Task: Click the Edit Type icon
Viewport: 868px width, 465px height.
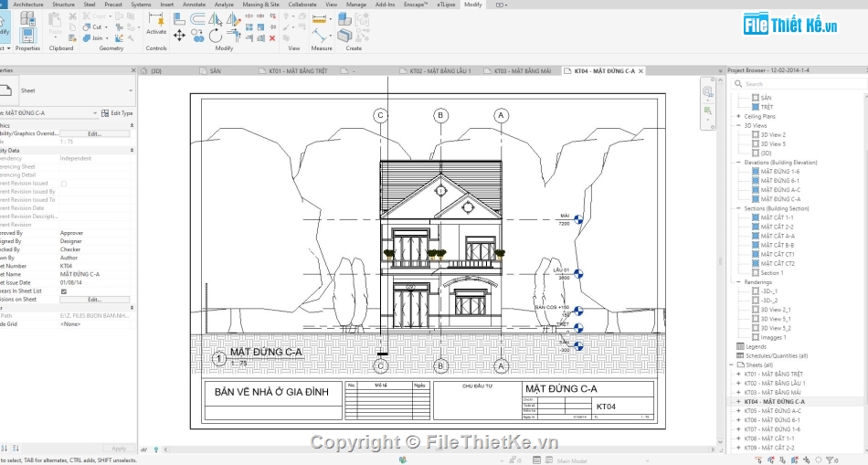Action: [105, 113]
